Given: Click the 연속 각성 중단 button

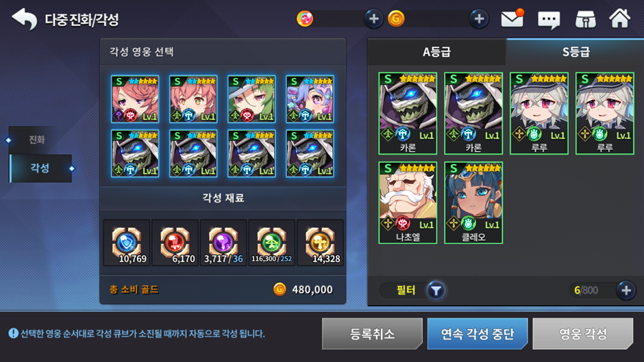Looking at the screenshot, I should 478,334.
